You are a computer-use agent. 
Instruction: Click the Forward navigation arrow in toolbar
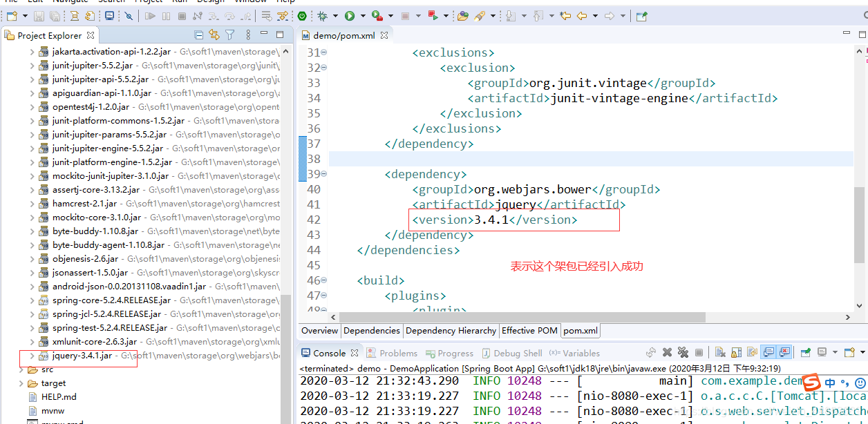[610, 16]
